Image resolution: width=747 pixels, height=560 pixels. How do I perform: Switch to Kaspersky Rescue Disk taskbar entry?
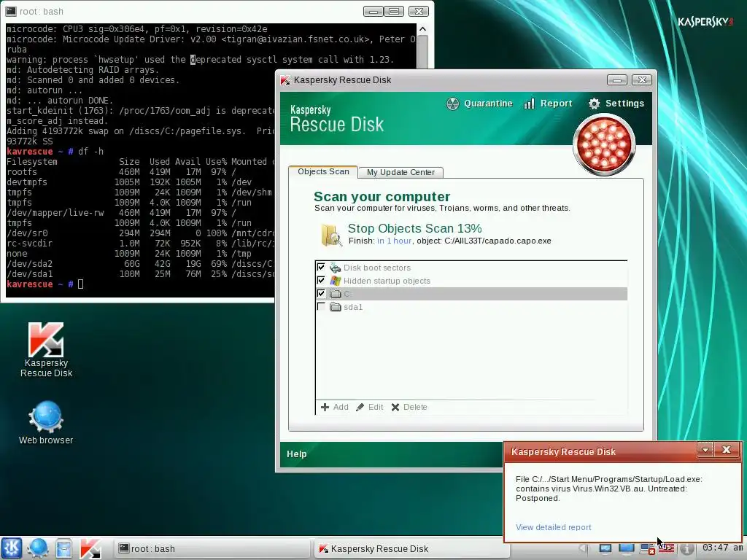(x=411, y=548)
